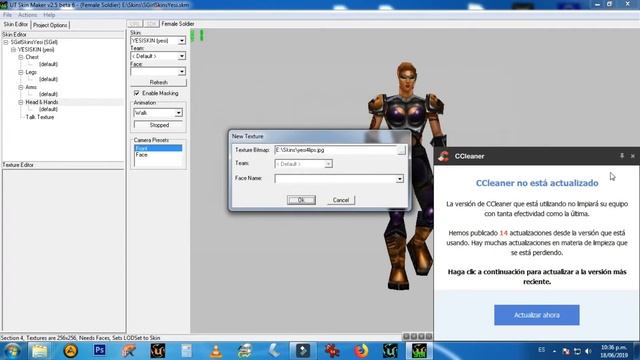Toggle the Enable Masking checkbox

[x=137, y=93]
